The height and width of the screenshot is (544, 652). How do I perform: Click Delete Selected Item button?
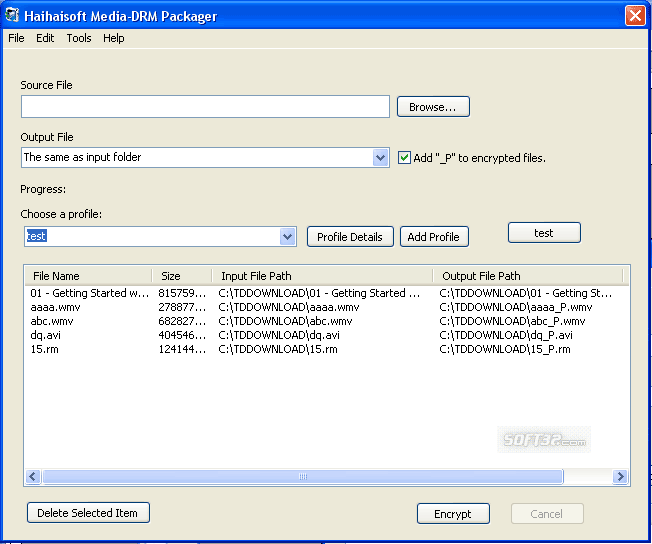[88, 513]
